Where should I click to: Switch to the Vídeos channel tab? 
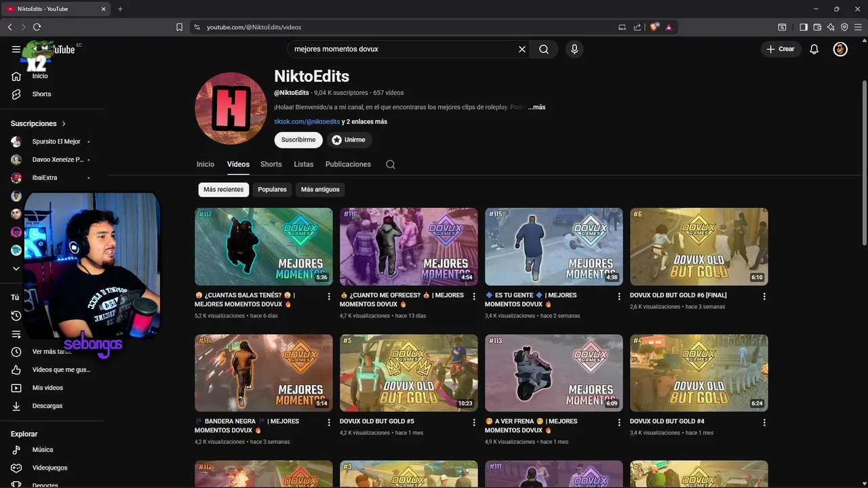pos(238,165)
